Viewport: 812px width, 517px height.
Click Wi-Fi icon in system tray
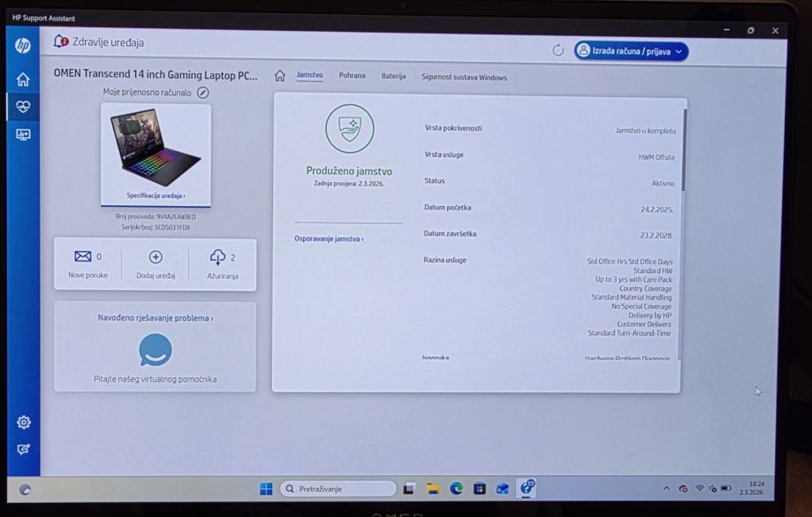click(700, 488)
